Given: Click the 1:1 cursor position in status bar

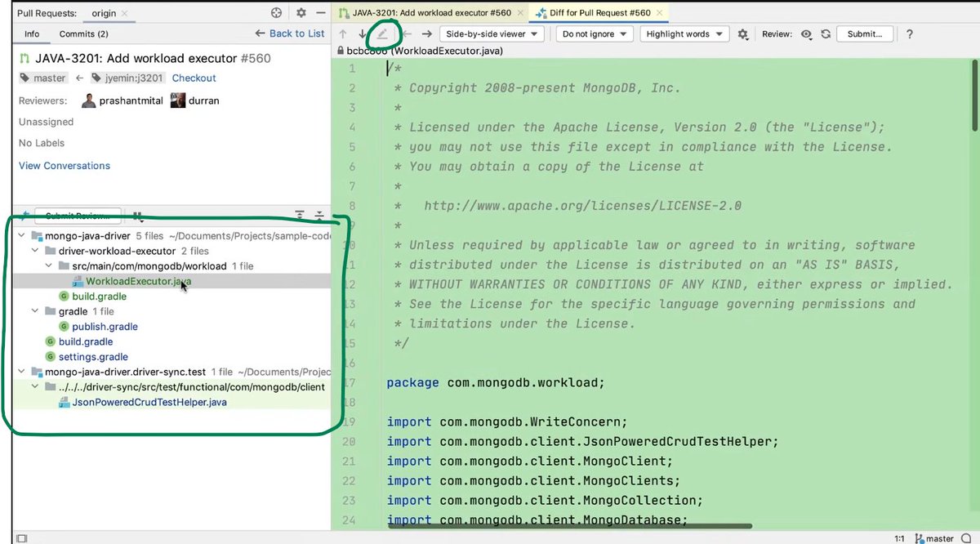Looking at the screenshot, I should tap(899, 538).
